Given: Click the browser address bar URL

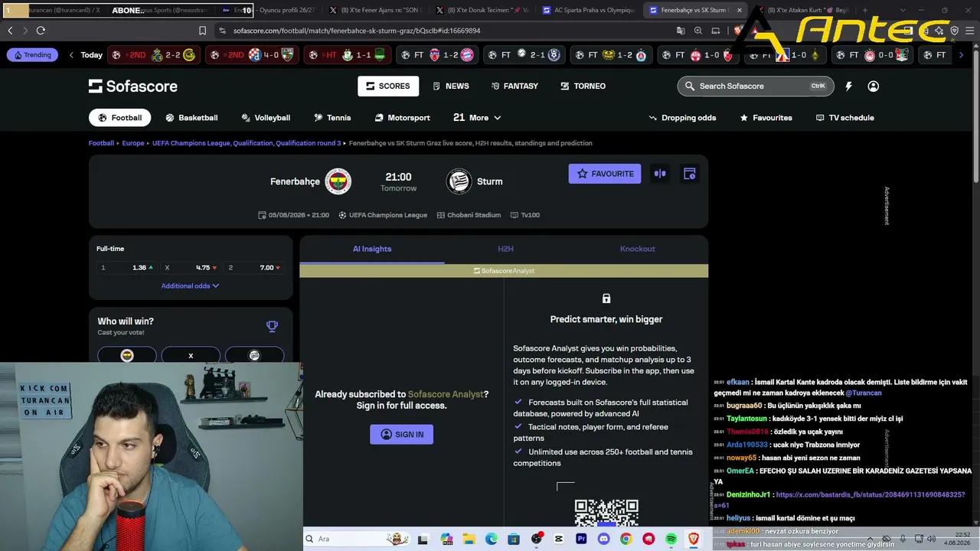Looking at the screenshot, I should (x=357, y=31).
